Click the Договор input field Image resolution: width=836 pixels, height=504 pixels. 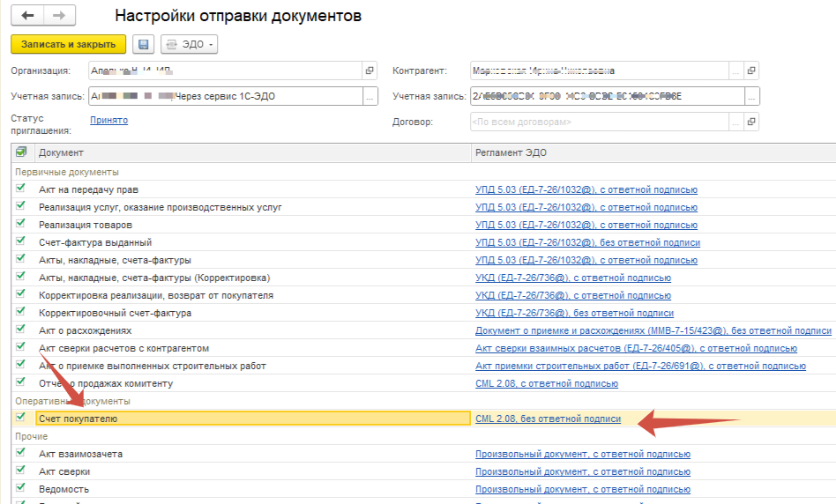[x=598, y=122]
